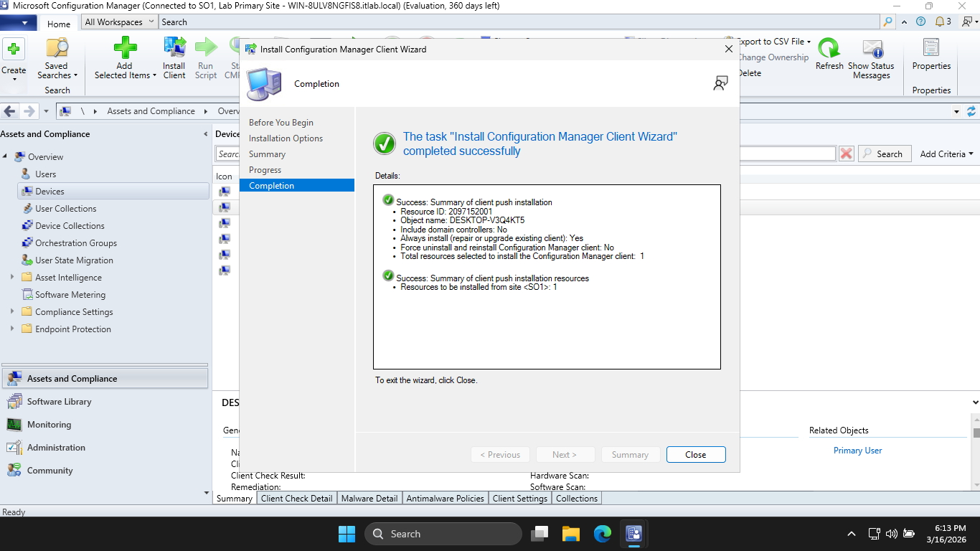Image resolution: width=980 pixels, height=551 pixels.
Task: Open the Primary User link
Action: 857,451
